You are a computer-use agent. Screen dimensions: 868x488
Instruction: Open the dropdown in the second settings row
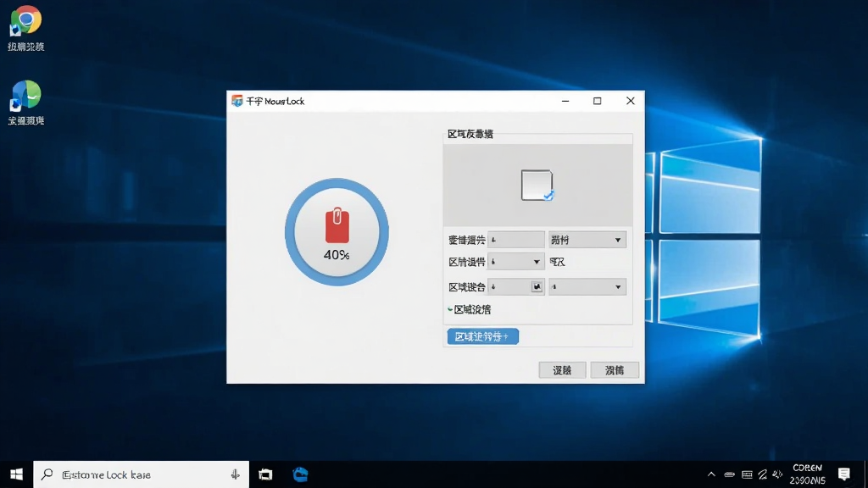tap(515, 262)
